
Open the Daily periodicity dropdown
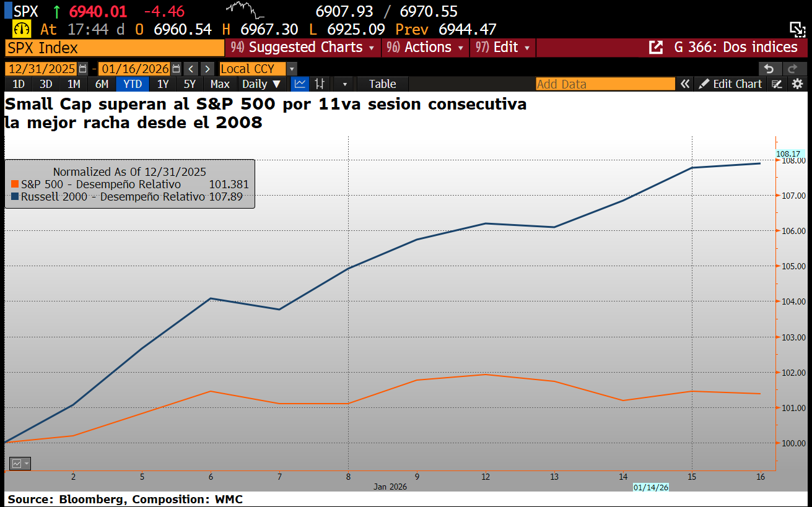point(261,84)
